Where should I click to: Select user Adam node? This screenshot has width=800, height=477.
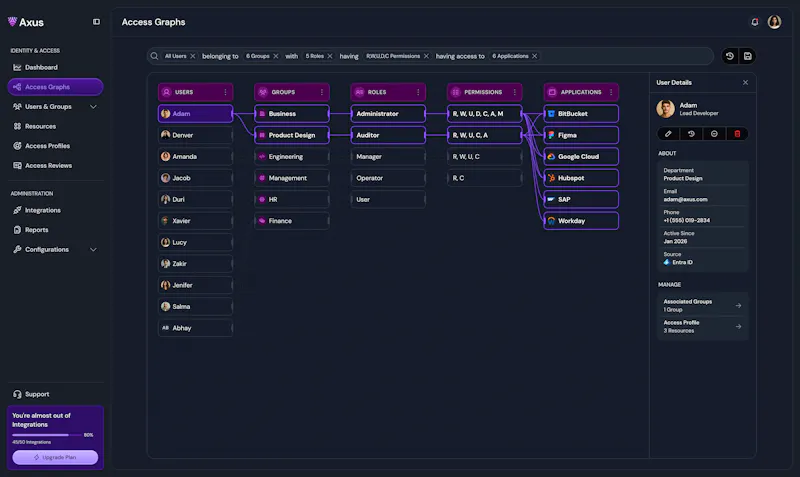[x=195, y=114]
